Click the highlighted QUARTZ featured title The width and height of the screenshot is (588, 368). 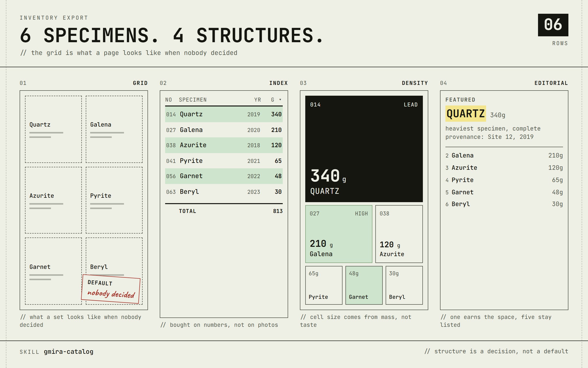(465, 114)
